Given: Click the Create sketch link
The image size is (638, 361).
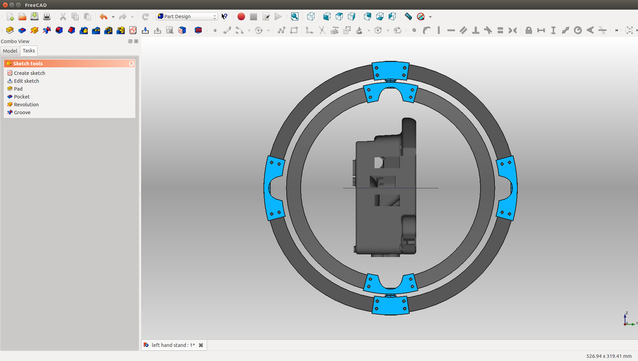Looking at the screenshot, I should pyautogui.click(x=29, y=73).
